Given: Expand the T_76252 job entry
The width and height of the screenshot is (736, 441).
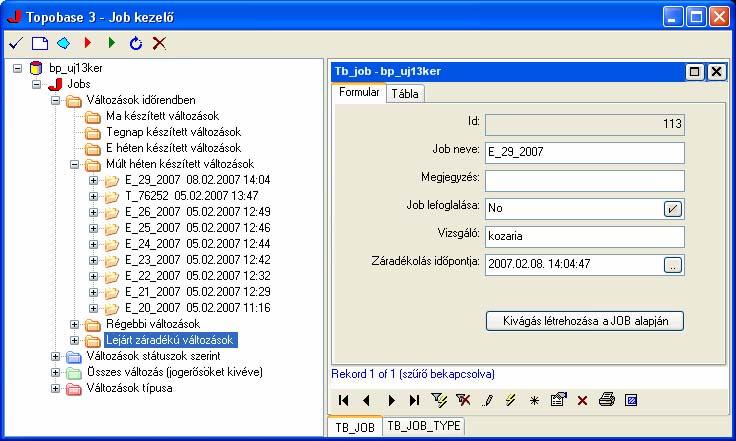Looking at the screenshot, I should point(93,197).
